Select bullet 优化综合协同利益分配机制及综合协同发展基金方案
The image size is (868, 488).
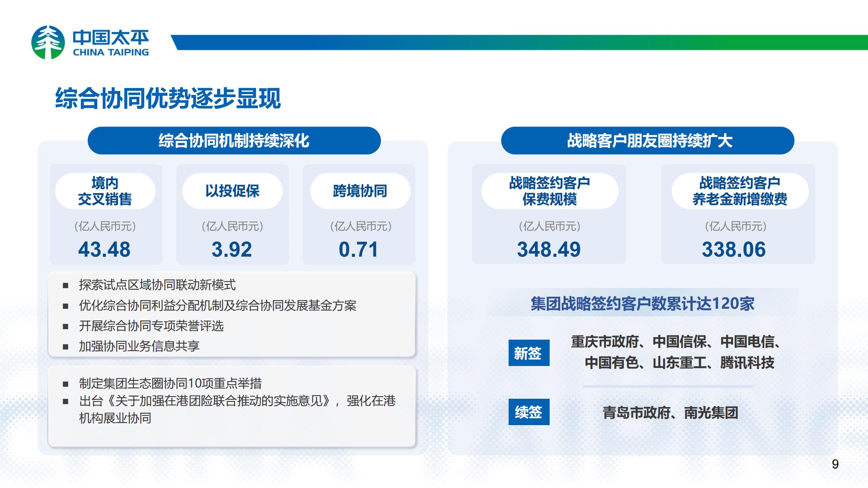click(x=217, y=305)
